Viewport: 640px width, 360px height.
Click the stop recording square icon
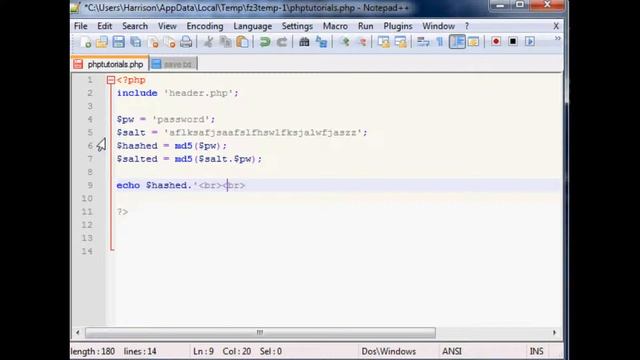coord(513,42)
